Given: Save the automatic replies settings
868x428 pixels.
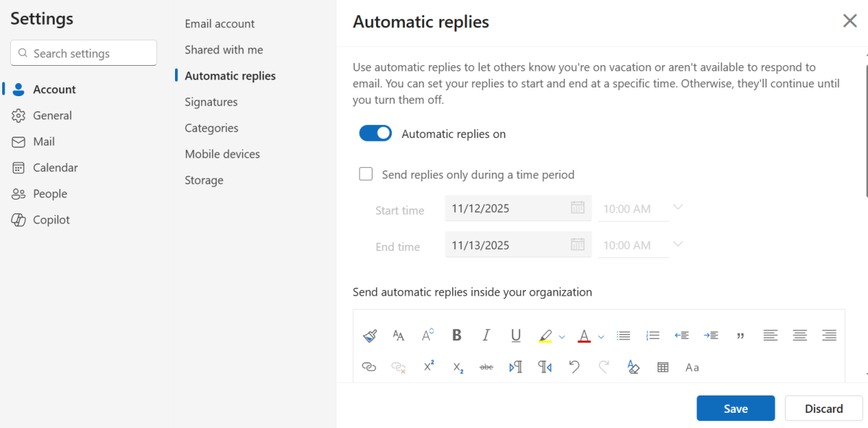Looking at the screenshot, I should 735,408.
